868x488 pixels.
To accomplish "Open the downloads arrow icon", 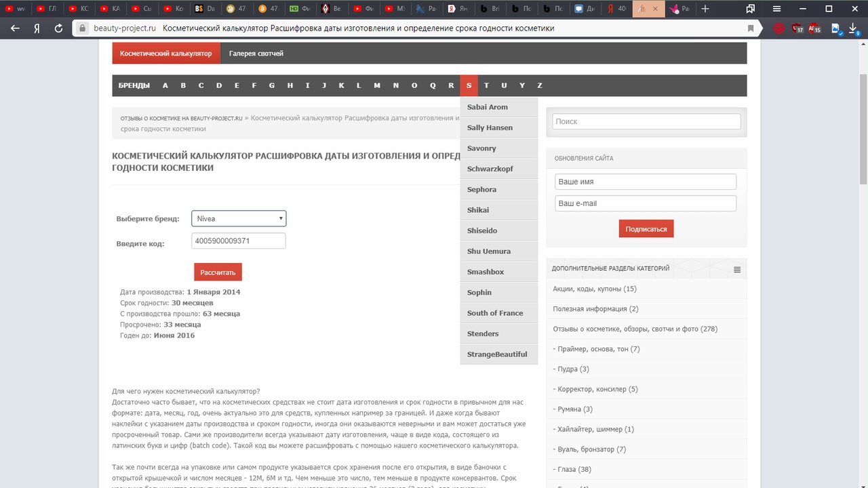I will pos(854,28).
